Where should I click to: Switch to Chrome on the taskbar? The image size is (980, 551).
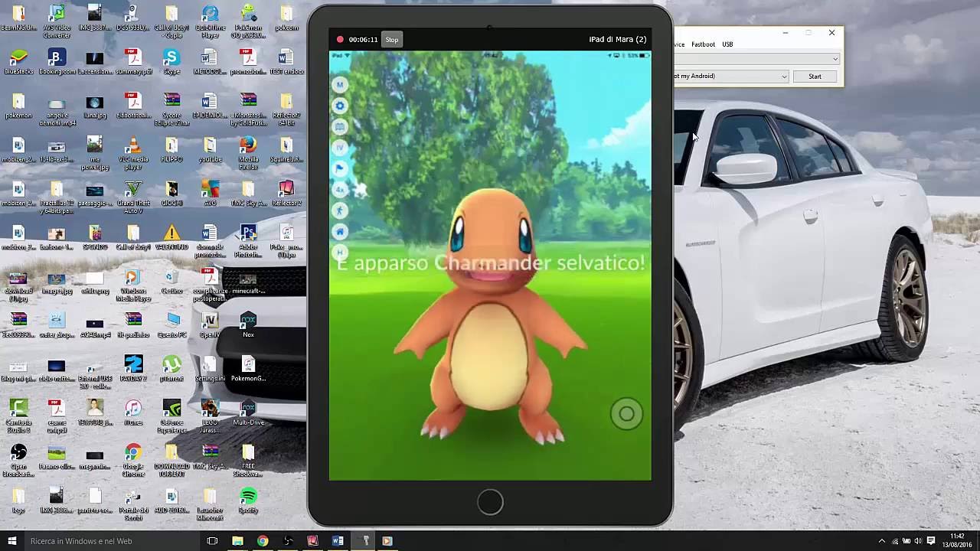(x=263, y=541)
